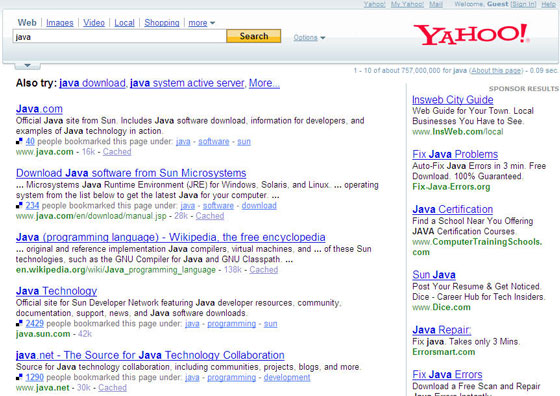Expand the tab below the search box
This screenshot has height=396, width=560.
coord(28,66)
